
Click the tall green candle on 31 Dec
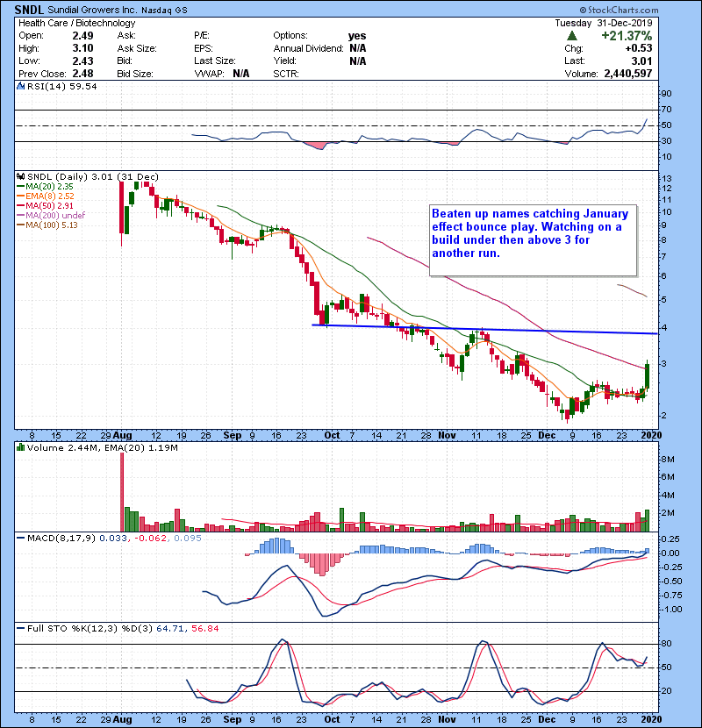pos(648,375)
